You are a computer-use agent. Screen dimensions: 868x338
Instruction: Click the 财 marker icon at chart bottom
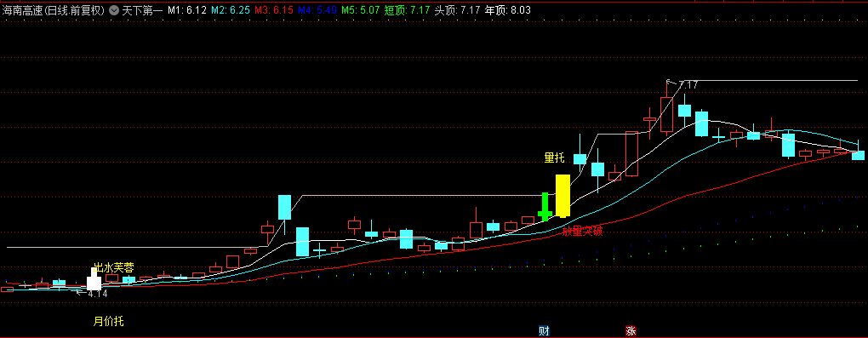coord(544,331)
